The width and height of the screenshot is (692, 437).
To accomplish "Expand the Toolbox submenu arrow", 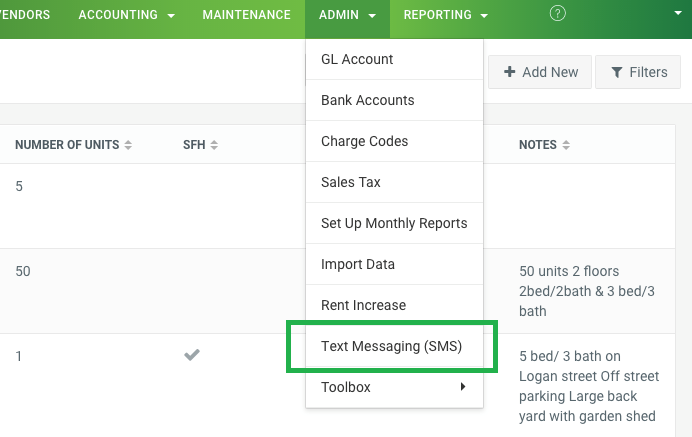I will click(462, 387).
